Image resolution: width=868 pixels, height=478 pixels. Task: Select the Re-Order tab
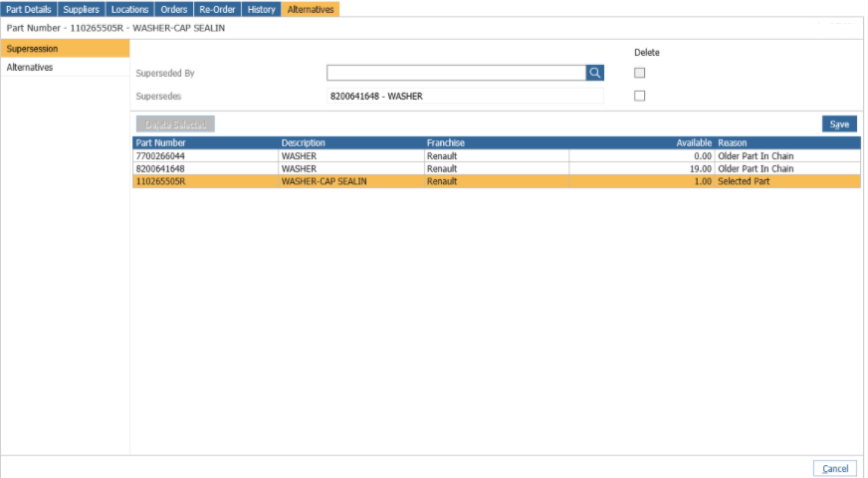tap(217, 9)
